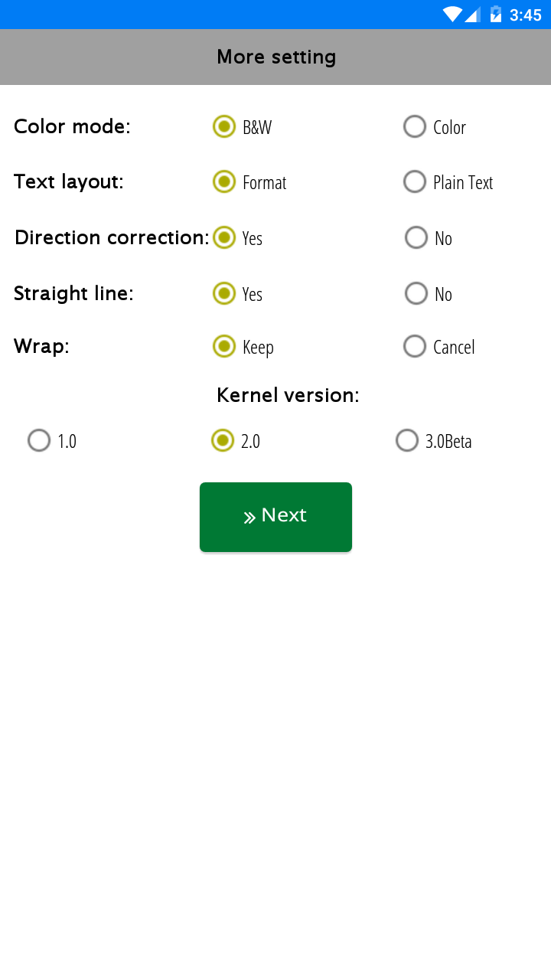Viewport: 551px width, 980px height.
Task: Pick Kernel version 2.0
Action: [x=223, y=440]
